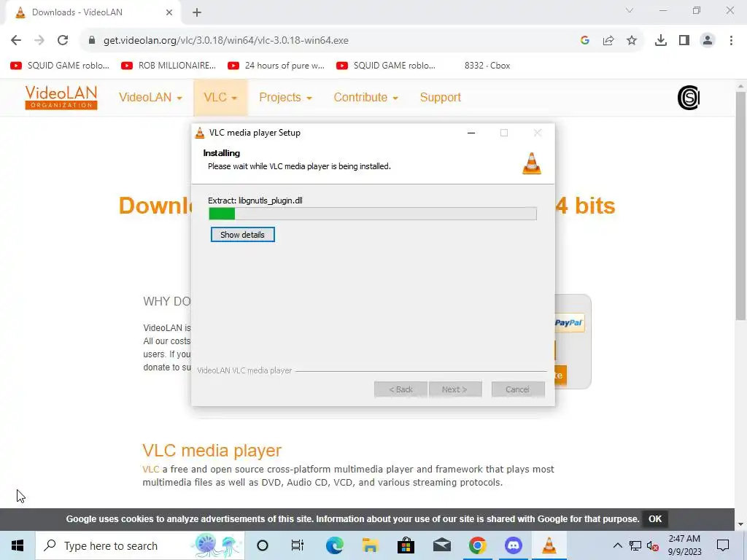Click the browser forward arrow
The width and height of the screenshot is (747, 560).
coord(39,41)
